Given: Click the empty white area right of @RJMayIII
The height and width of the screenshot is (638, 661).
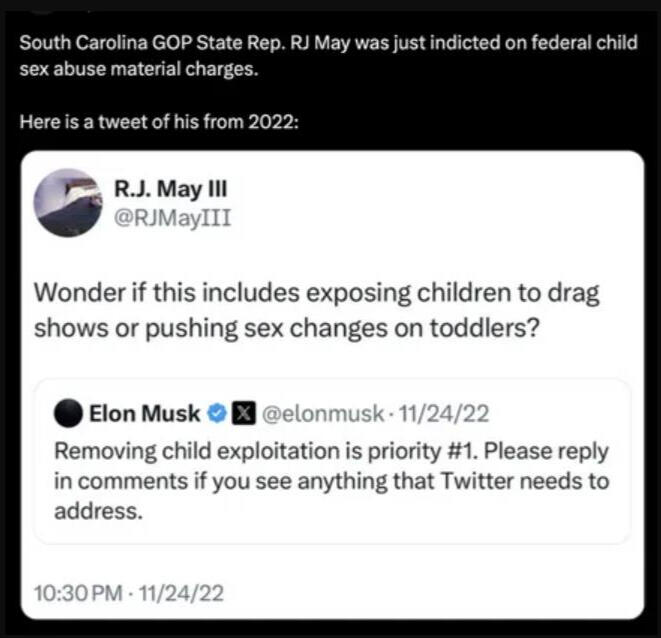Looking at the screenshot, I should (450, 215).
